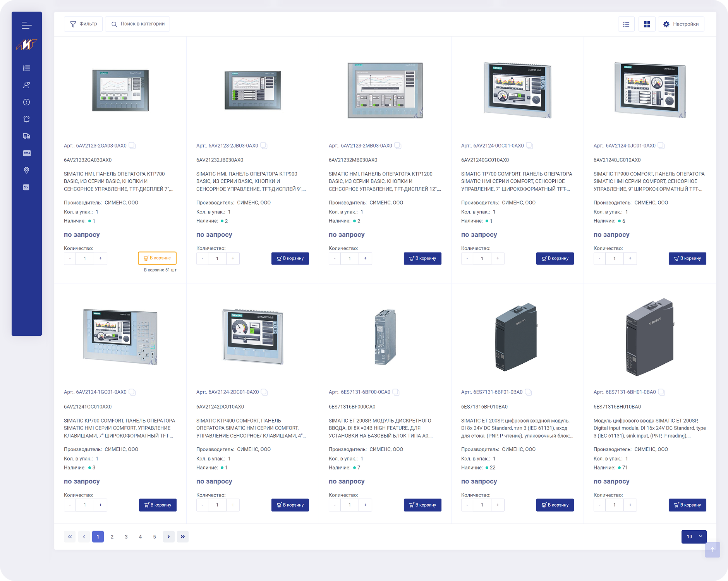Switch to list view layout

(626, 24)
